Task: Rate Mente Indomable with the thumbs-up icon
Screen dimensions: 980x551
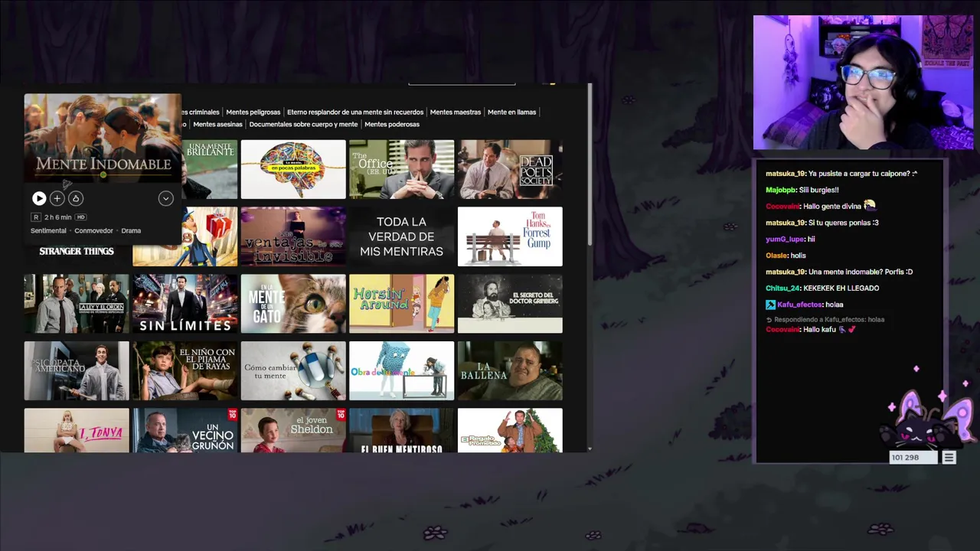Action: (75, 198)
